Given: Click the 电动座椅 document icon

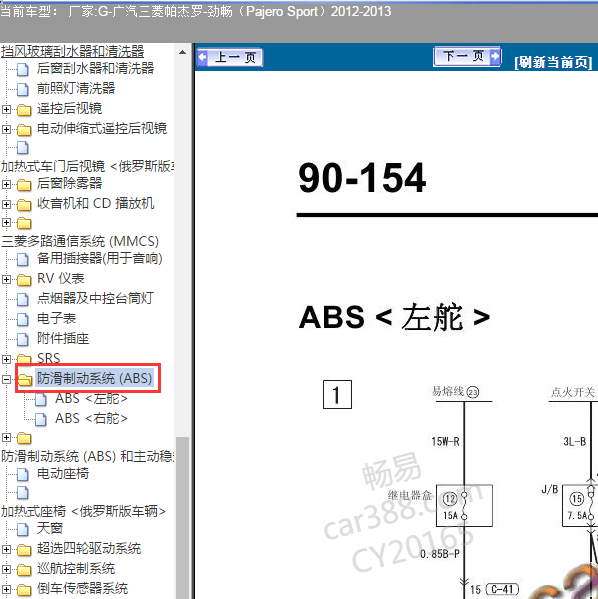Looking at the screenshot, I should pyautogui.click(x=23, y=474).
